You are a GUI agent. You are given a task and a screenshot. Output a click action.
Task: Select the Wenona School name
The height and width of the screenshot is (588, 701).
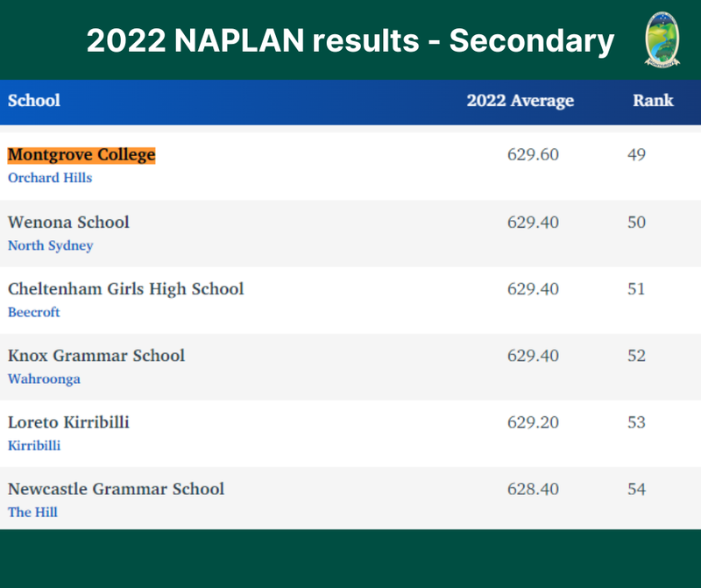(x=68, y=223)
